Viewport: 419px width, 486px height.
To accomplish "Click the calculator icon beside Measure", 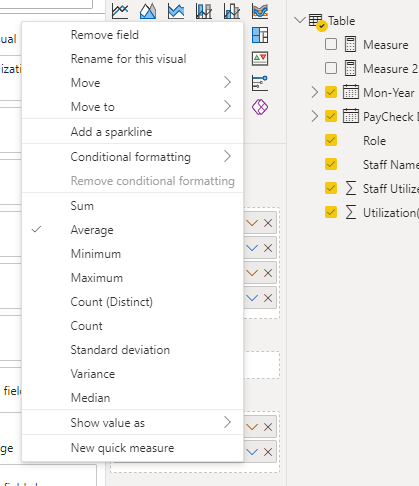I will tap(350, 44).
